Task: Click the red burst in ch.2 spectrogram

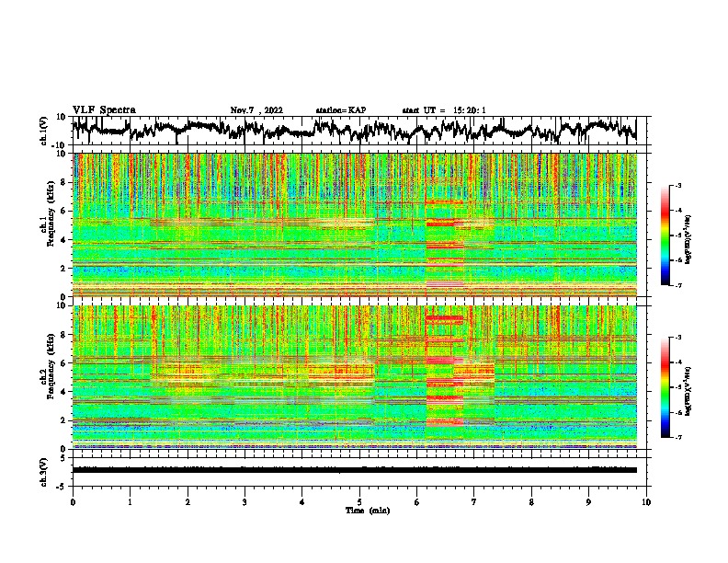Action: [x=444, y=371]
